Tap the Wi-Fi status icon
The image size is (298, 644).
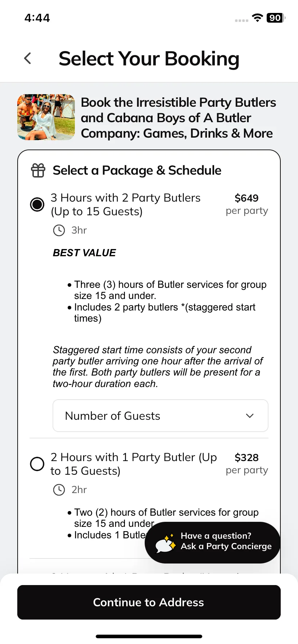257,18
